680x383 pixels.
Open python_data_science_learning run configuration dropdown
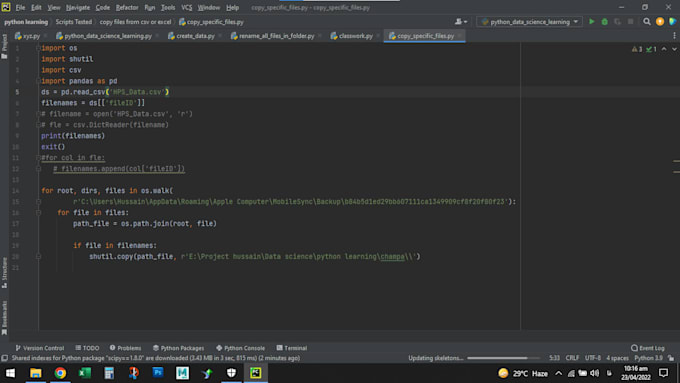pos(530,22)
